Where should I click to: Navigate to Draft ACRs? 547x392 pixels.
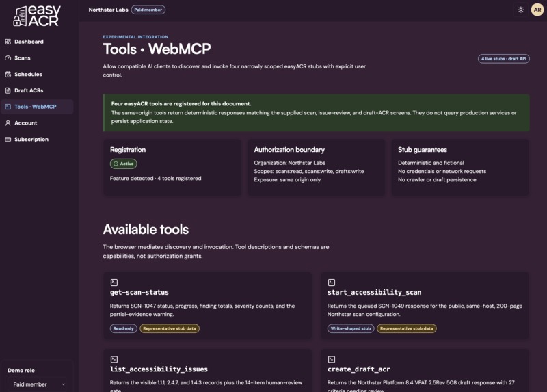(37, 90)
